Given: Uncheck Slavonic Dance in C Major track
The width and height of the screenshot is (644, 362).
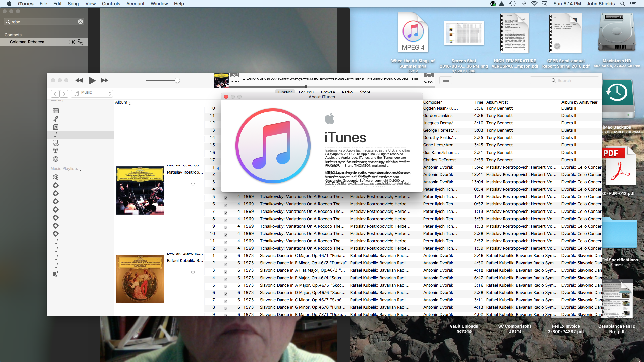Looking at the screenshot, I should pyautogui.click(x=226, y=257).
